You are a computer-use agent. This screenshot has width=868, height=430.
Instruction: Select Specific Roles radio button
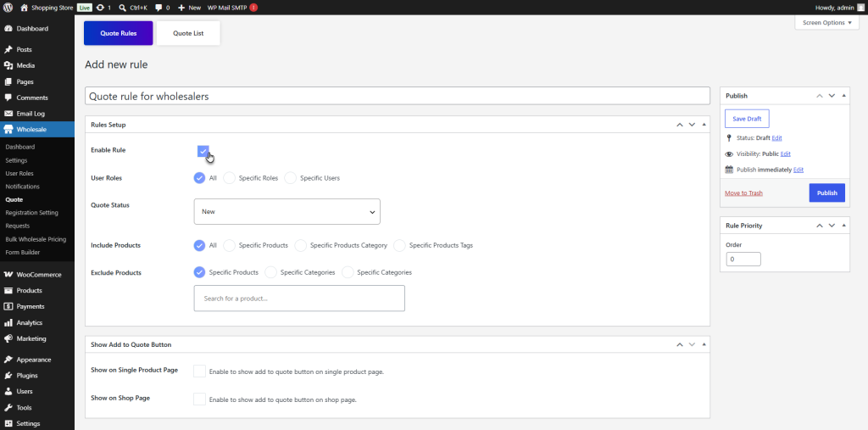(229, 178)
